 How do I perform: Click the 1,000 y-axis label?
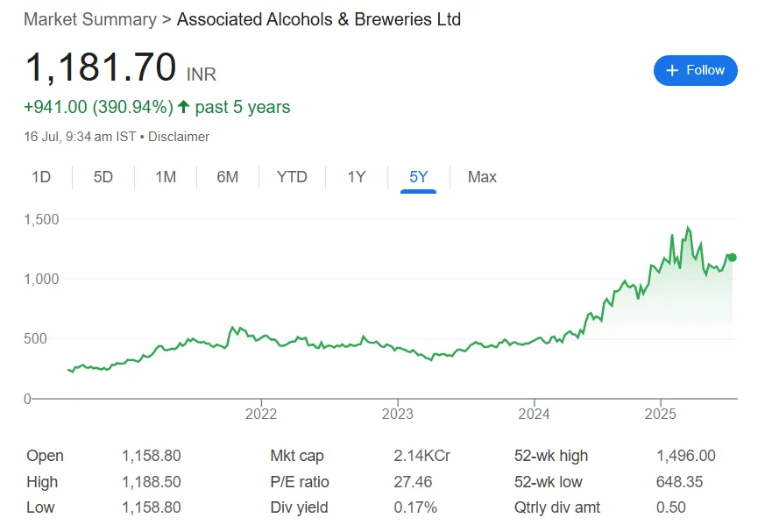[42, 280]
